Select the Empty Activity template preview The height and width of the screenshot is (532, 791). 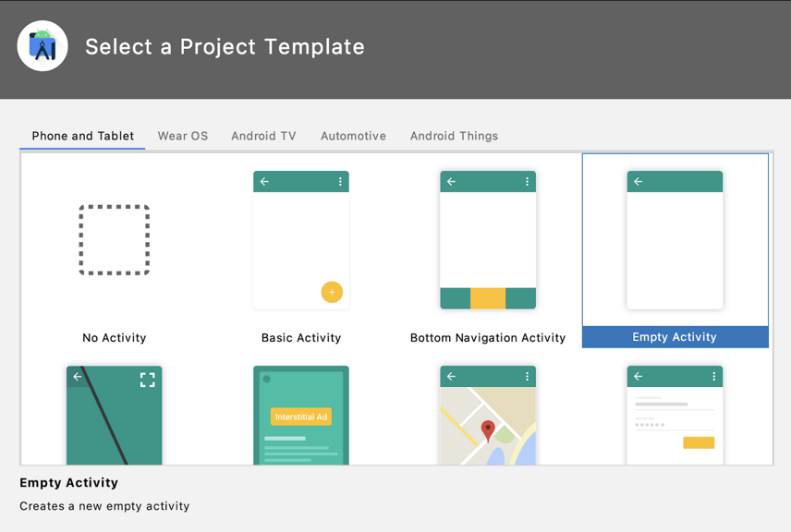click(x=675, y=240)
